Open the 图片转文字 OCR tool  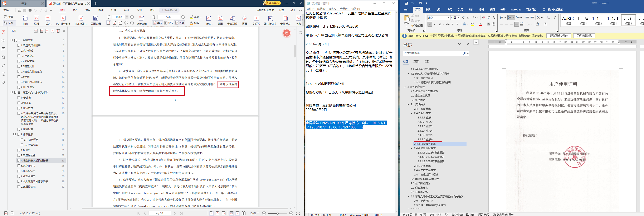pos(270,20)
